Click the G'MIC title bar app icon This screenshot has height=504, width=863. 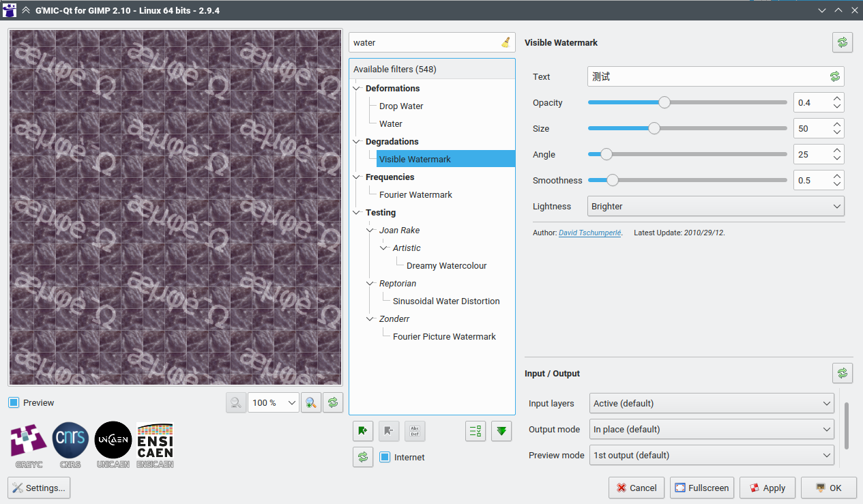(9, 10)
